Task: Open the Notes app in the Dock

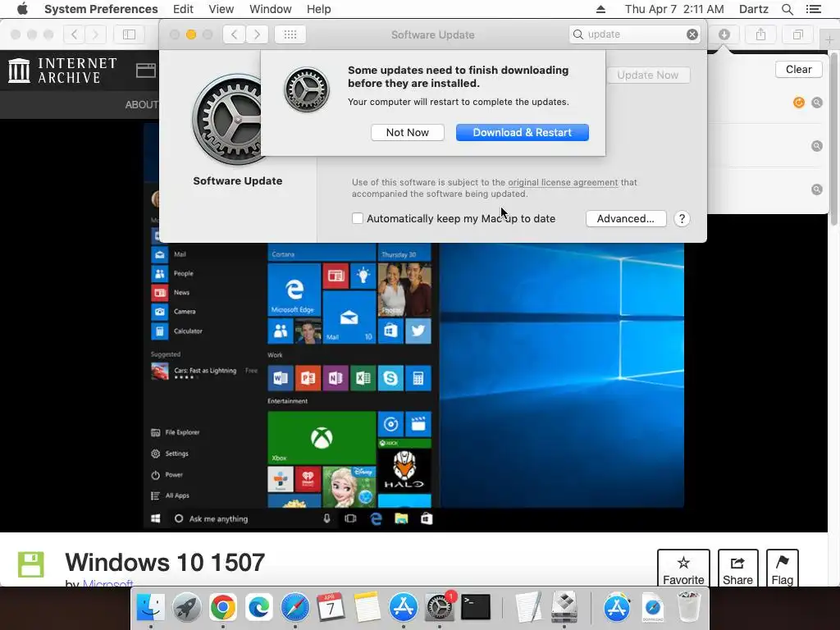Action: click(x=367, y=608)
